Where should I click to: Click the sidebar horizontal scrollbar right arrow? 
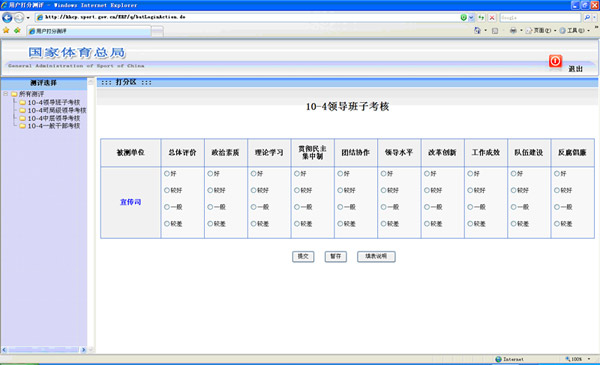83,350
